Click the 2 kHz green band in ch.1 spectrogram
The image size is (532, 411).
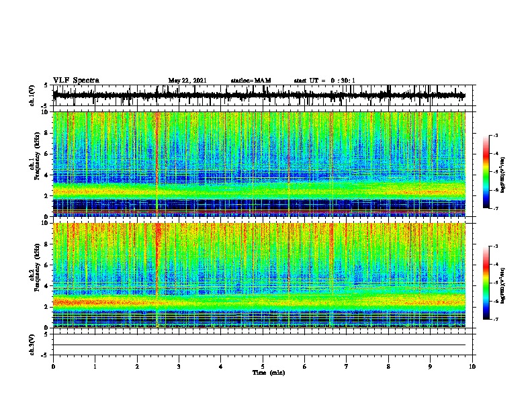[259, 191]
